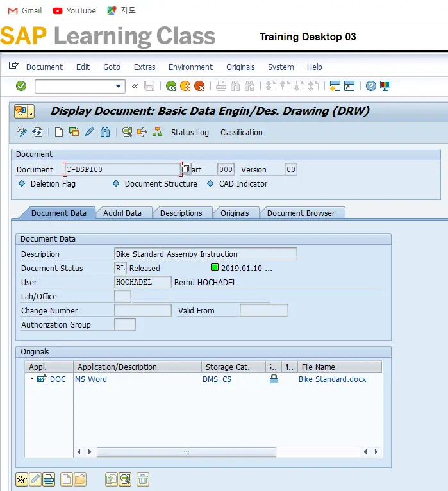Image resolution: width=448 pixels, height=491 pixels.
Task: Toggle the Deletion Flag indicator
Action: pyautogui.click(x=22, y=183)
